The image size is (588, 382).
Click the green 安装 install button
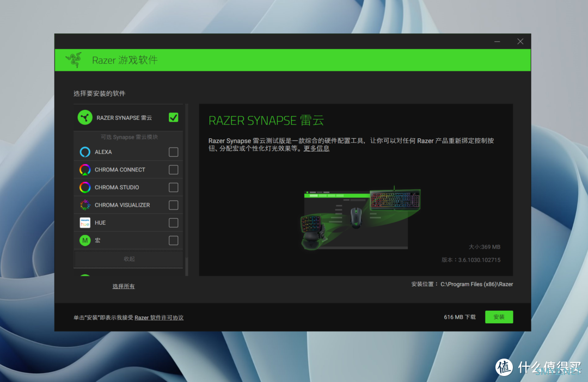499,317
